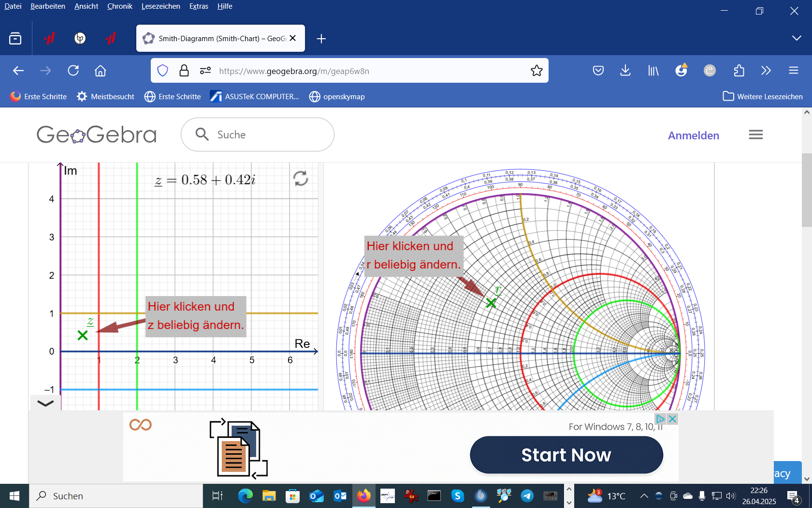Image resolution: width=812 pixels, height=508 pixels.
Task: Click the geogebra.org address bar
Action: [x=349, y=71]
